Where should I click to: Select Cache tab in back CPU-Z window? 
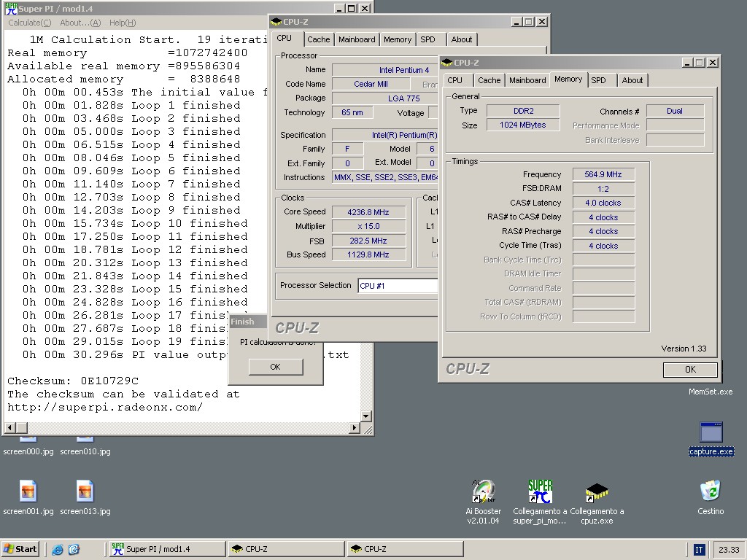point(318,39)
